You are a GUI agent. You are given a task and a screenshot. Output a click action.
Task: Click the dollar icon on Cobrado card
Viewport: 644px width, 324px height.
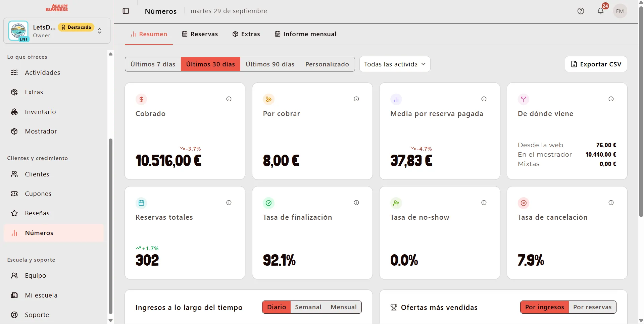pos(141,99)
